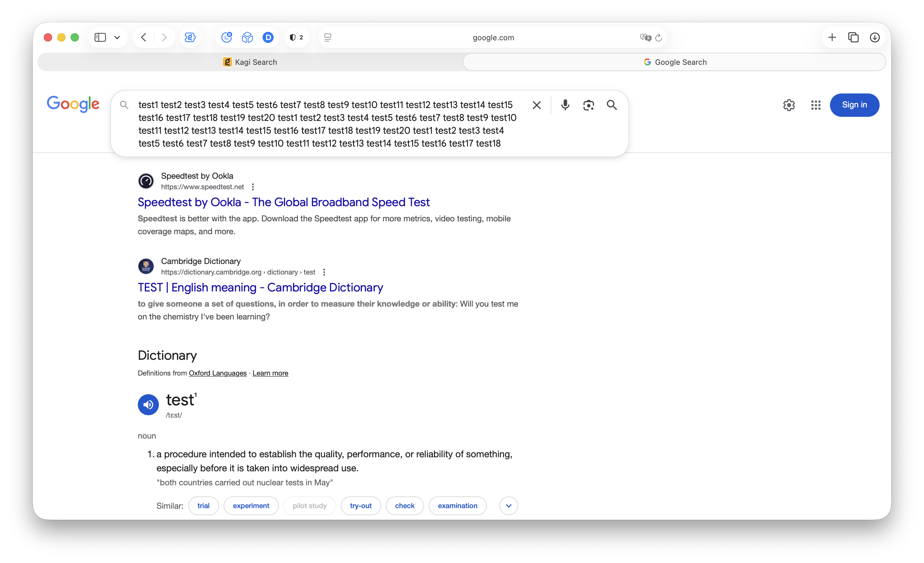Image resolution: width=924 pixels, height=563 pixels.
Task: Click the dark mode moon extension icon
Action: point(227,37)
